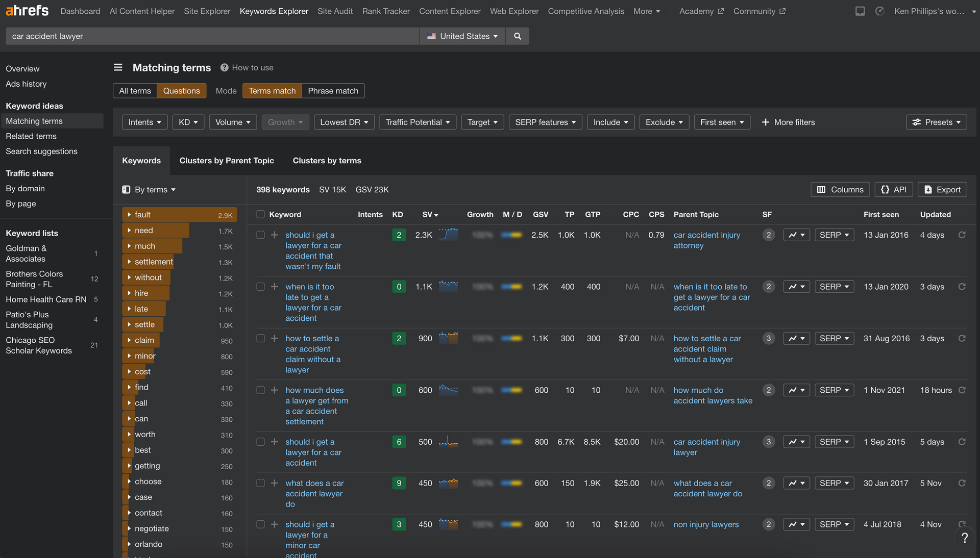Click the By terms panel icon

click(x=126, y=190)
